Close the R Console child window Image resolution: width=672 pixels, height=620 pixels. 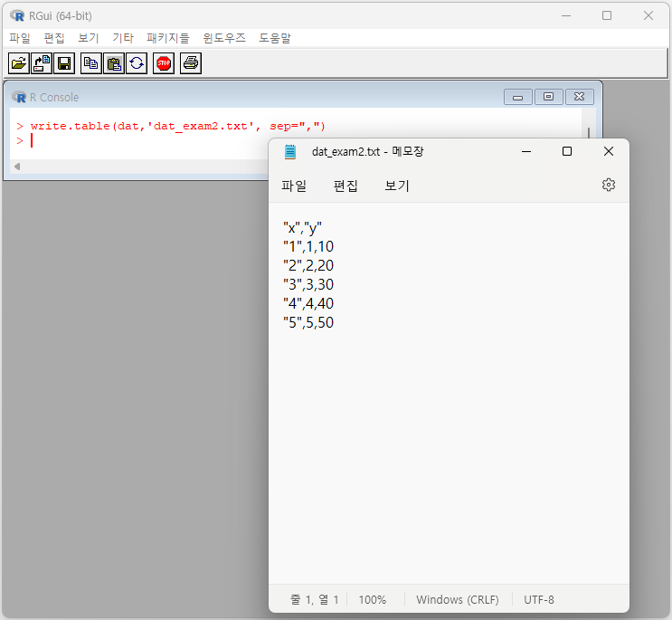pyautogui.click(x=580, y=97)
